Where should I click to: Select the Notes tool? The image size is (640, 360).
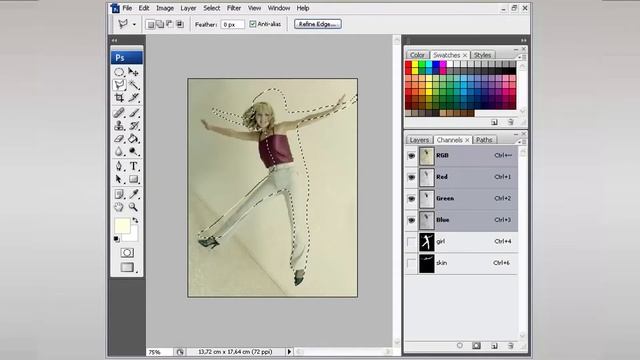(x=119, y=194)
